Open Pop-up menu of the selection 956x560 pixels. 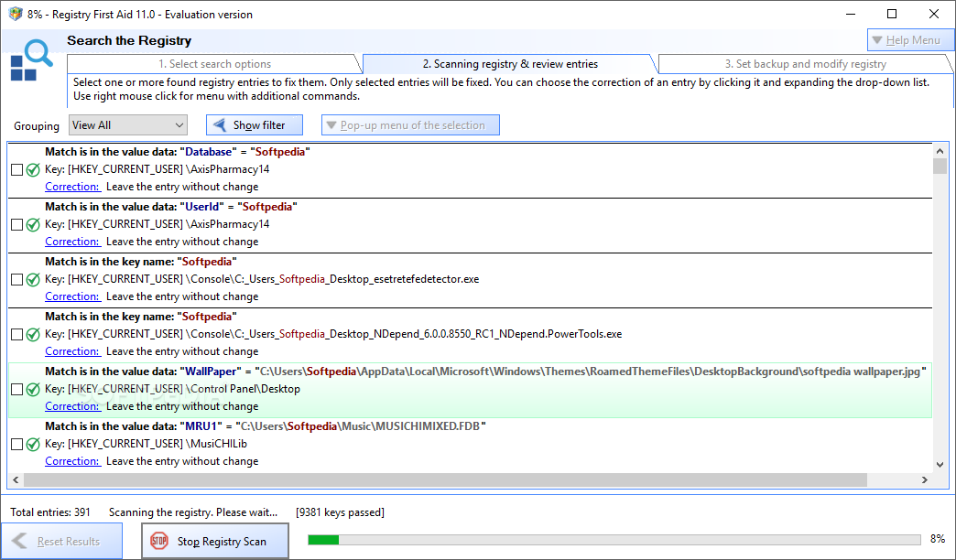click(x=410, y=125)
